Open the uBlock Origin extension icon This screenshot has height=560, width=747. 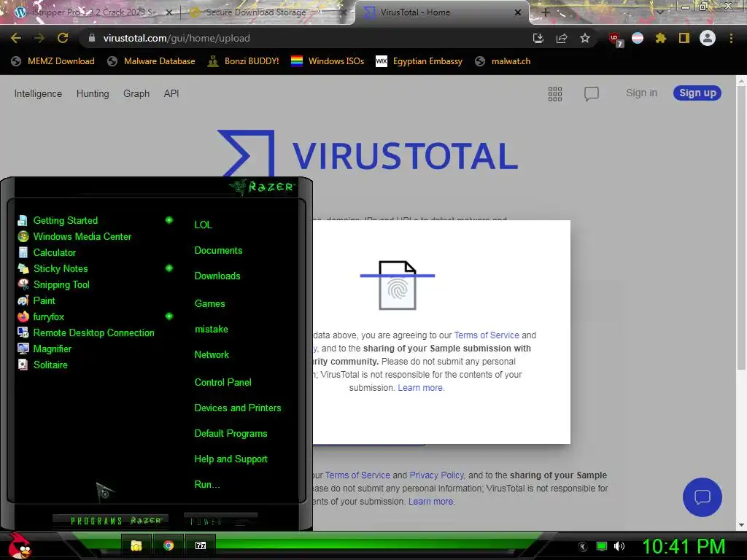pos(616,39)
